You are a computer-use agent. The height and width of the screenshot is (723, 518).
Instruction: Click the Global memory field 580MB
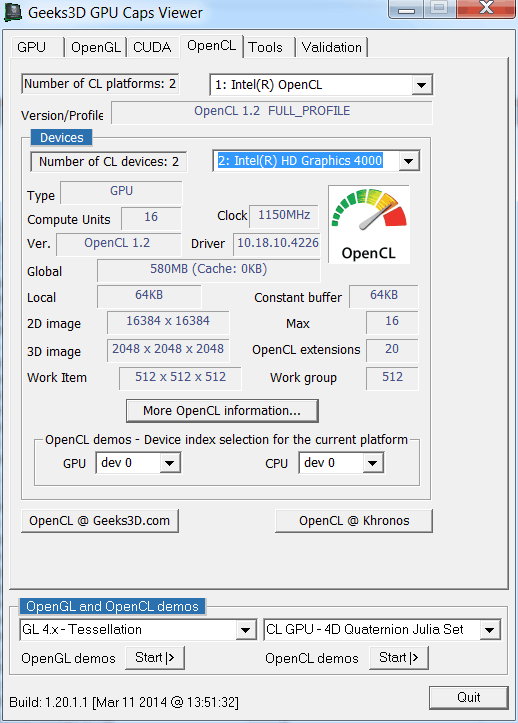click(x=208, y=270)
